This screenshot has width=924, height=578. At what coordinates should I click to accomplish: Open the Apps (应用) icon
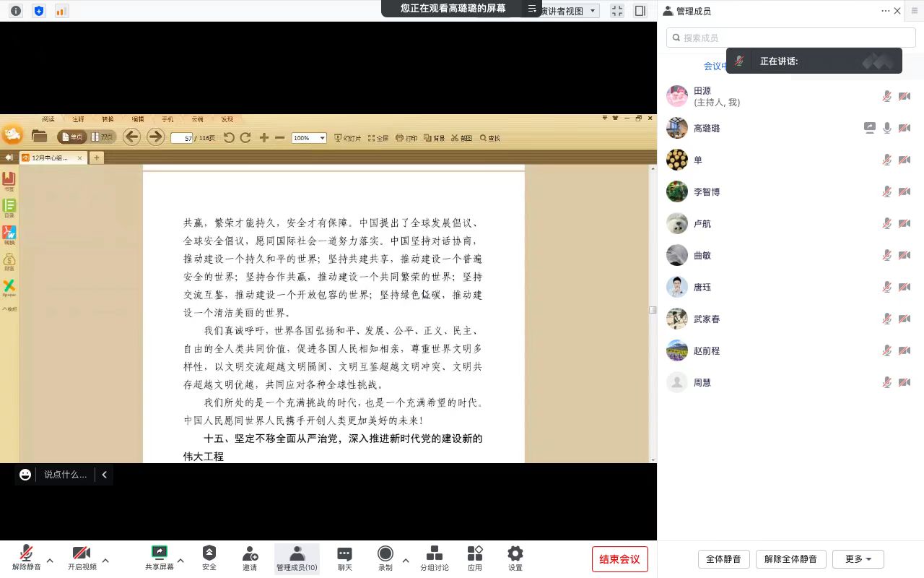[474, 554]
